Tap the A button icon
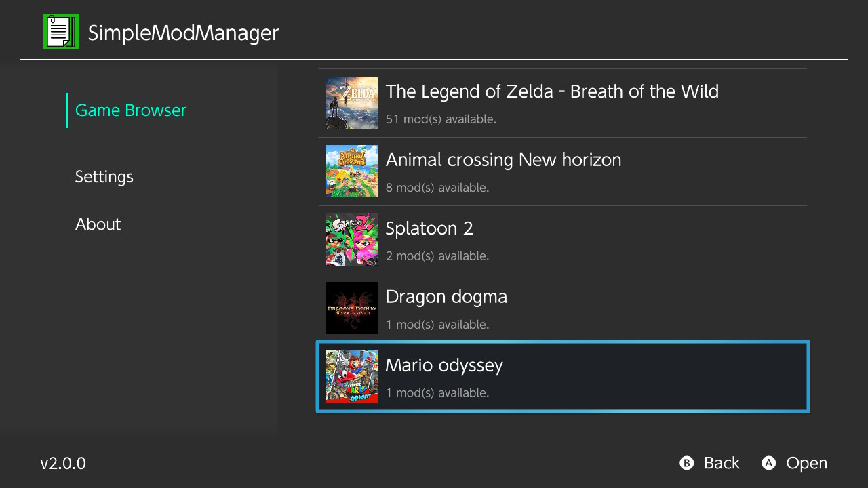Image resolution: width=868 pixels, height=488 pixels. point(768,463)
